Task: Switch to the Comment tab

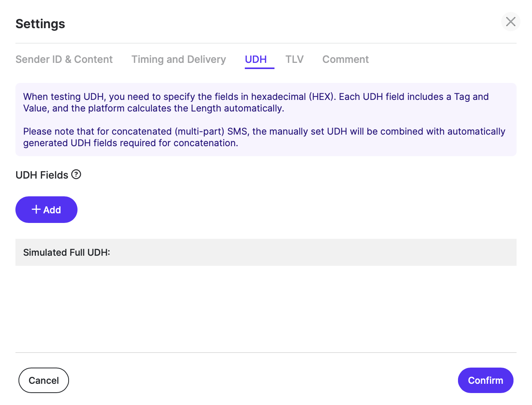Action: [x=345, y=59]
